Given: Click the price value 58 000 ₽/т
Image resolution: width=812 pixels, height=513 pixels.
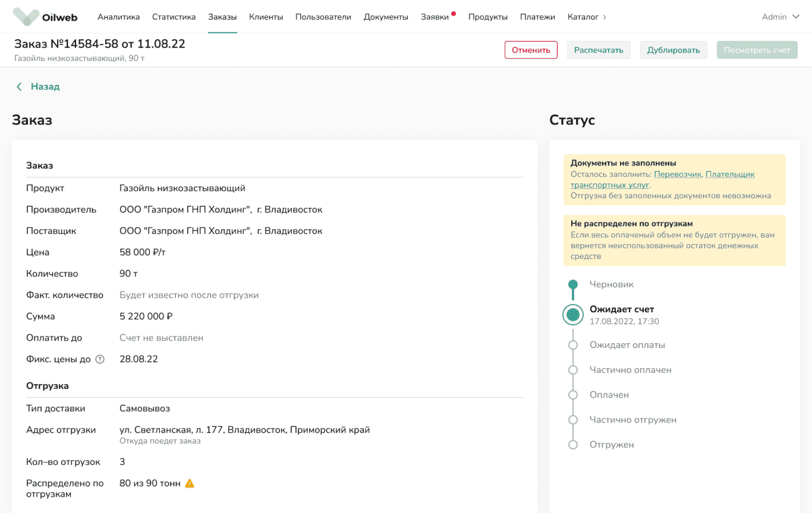Looking at the screenshot, I should pyautogui.click(x=143, y=252).
